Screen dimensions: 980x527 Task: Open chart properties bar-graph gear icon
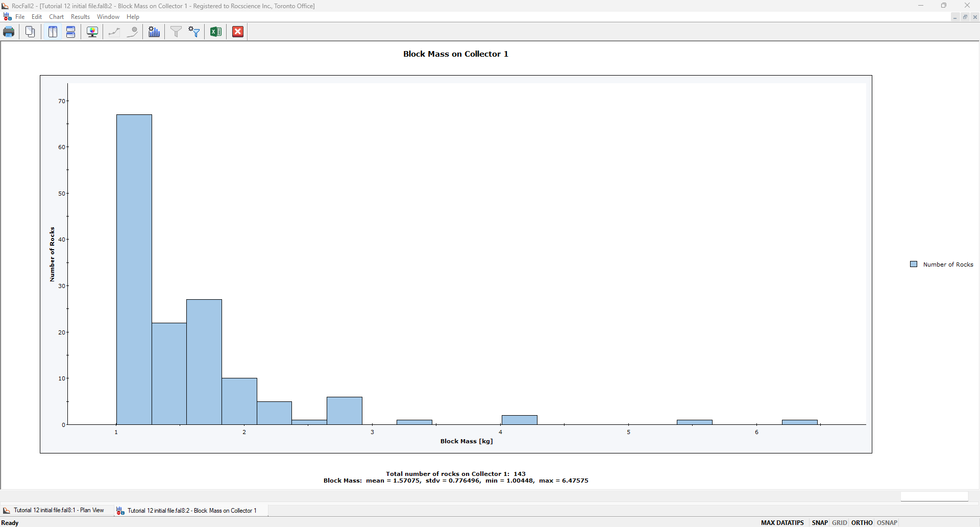tap(154, 32)
